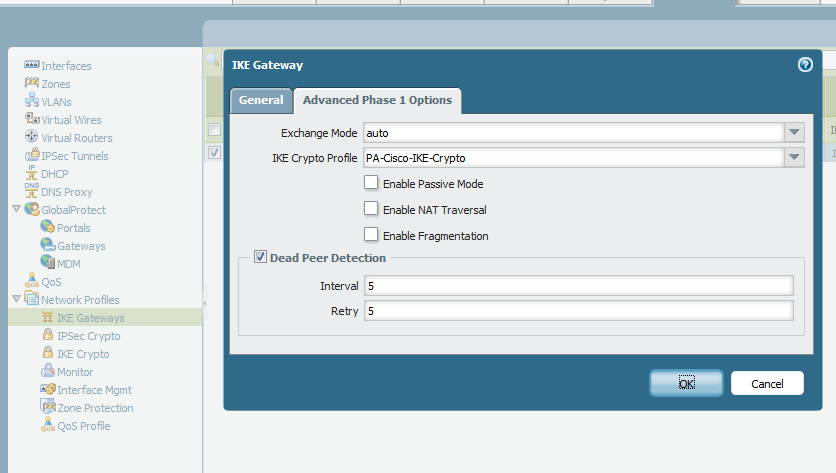
Task: Open the IKE Crypto Profile dropdown arrow
Action: (794, 157)
